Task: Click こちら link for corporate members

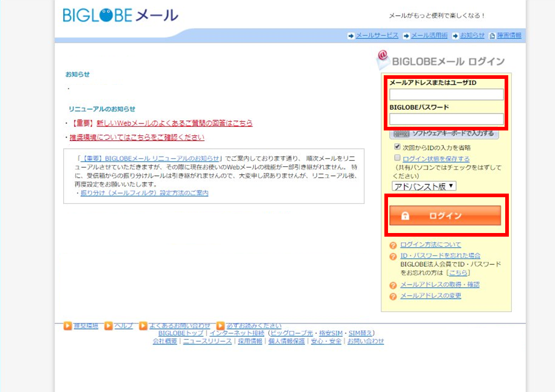Action: [x=458, y=273]
